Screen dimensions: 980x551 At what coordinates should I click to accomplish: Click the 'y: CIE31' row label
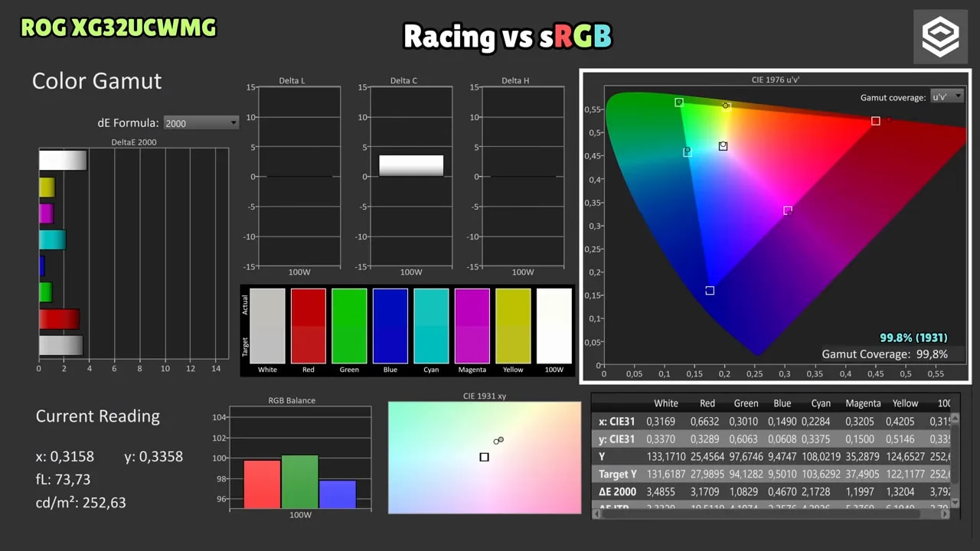(617, 439)
